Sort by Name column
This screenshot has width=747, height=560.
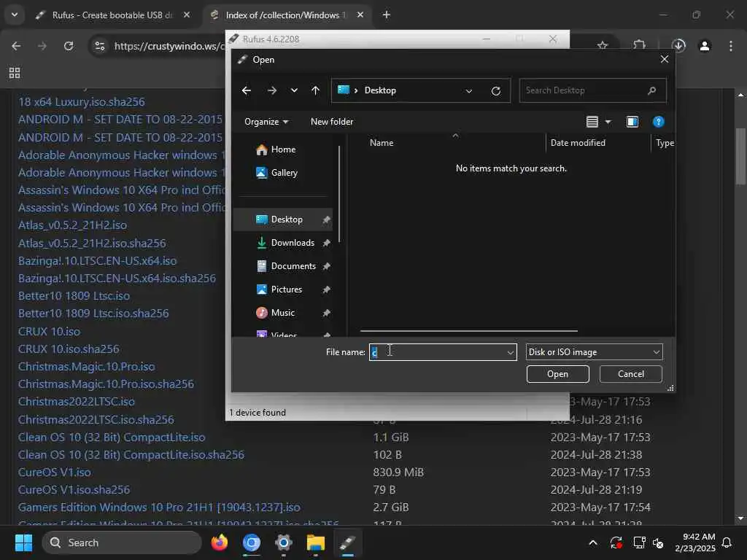click(382, 143)
